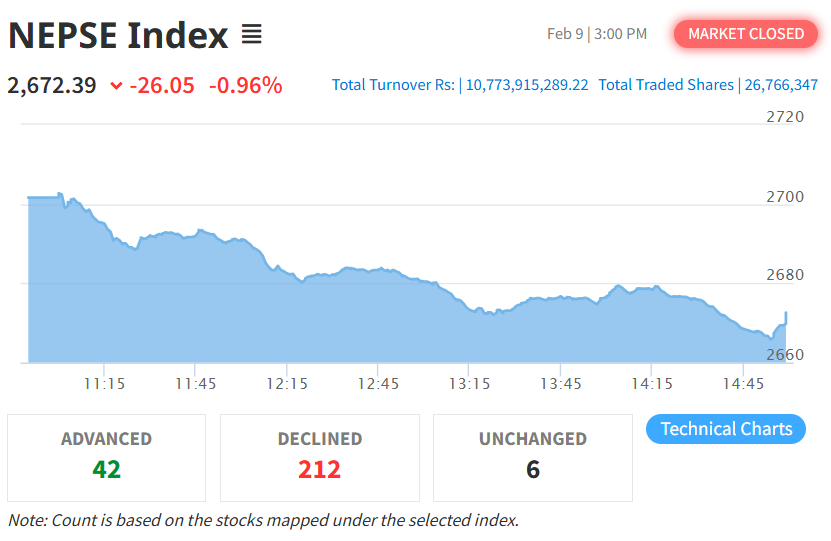The height and width of the screenshot is (541, 831).
Task: Click the 2680 level on the price axis
Action: pos(785,275)
